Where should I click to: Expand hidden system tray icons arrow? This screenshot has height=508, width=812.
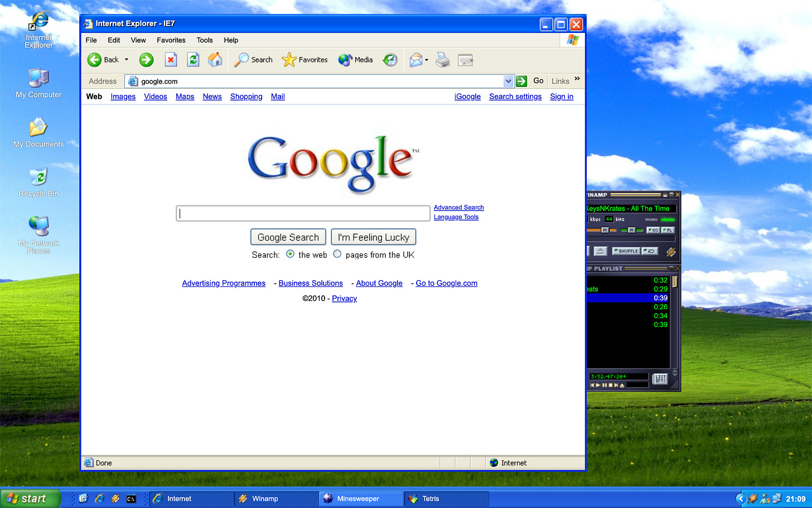(741, 499)
